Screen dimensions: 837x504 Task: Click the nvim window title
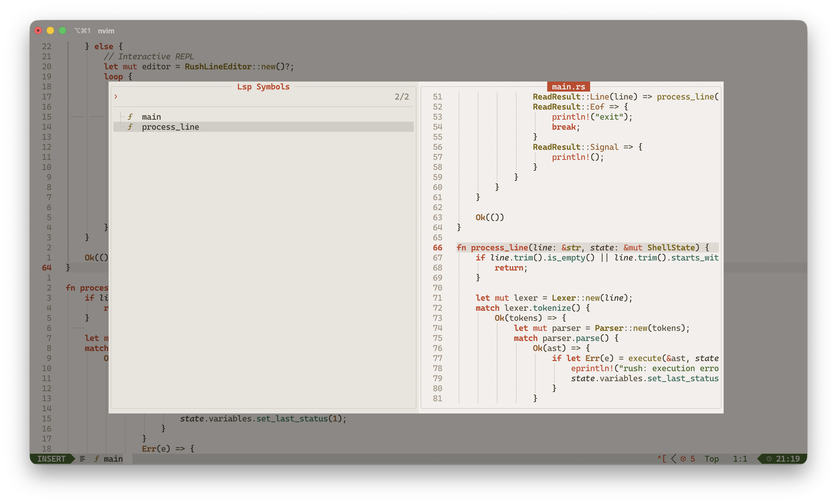(106, 31)
